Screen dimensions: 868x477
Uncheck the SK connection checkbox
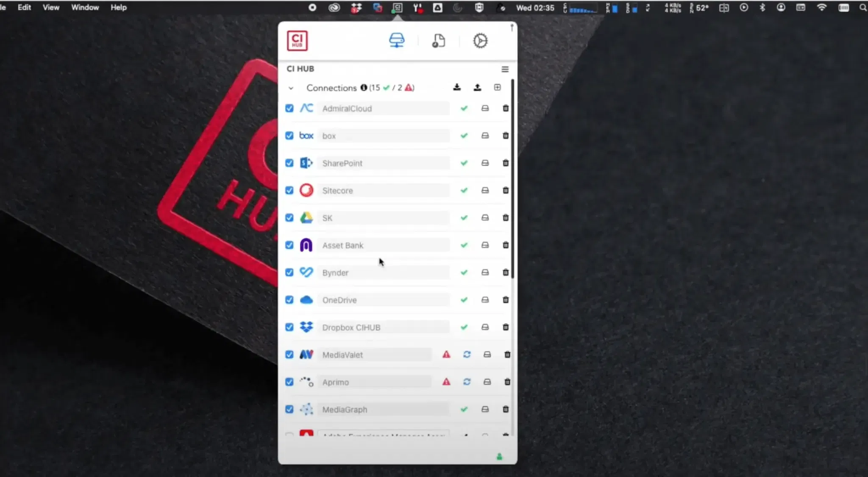289,218
